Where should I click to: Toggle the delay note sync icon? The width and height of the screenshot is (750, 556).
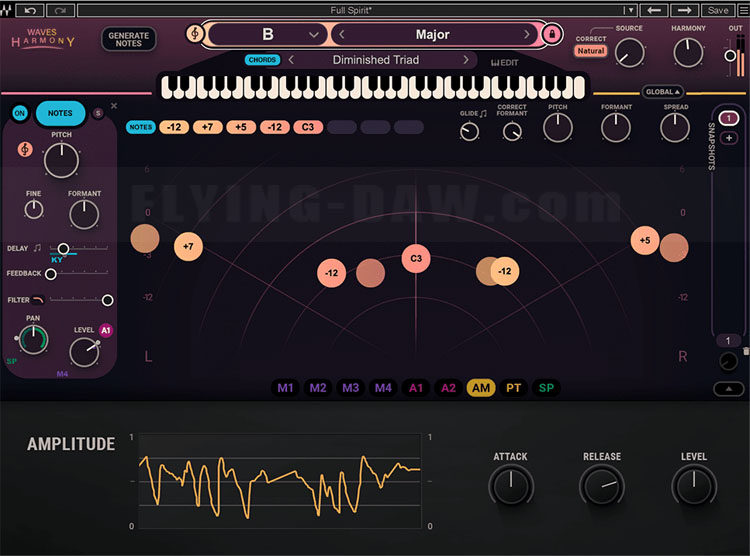point(37,248)
